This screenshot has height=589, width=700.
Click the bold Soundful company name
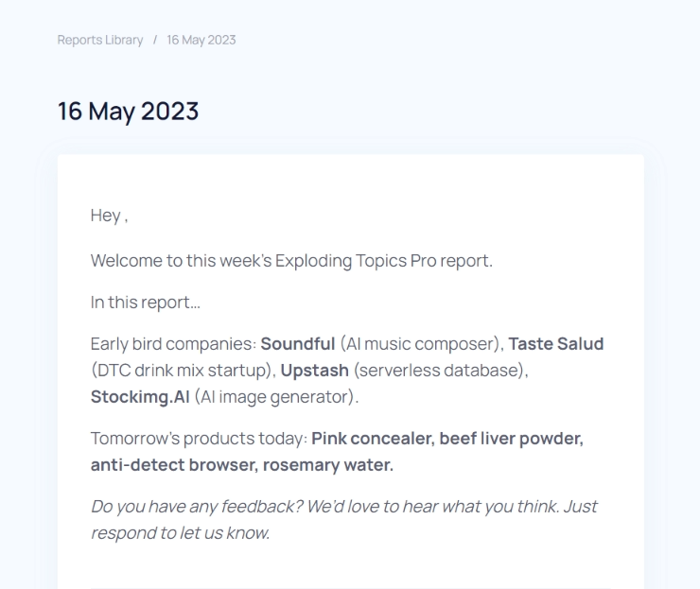click(x=297, y=344)
